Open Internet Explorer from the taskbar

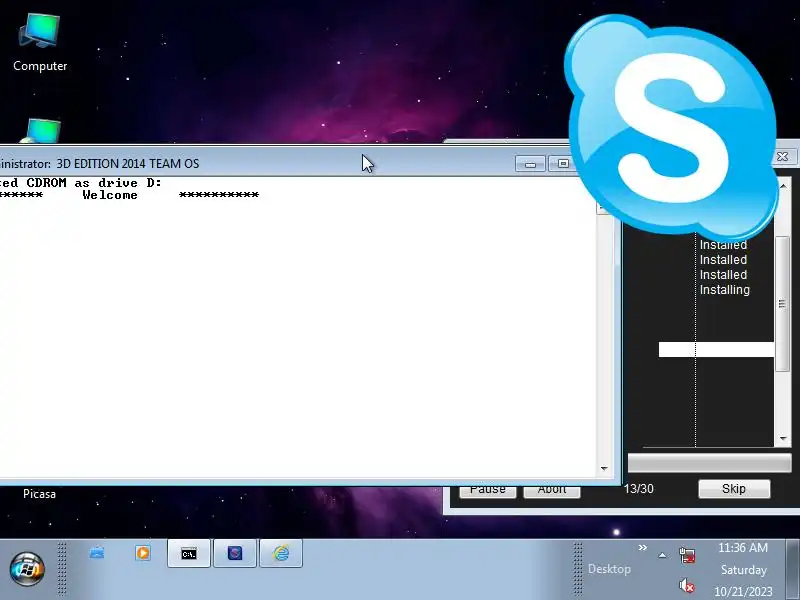[x=281, y=554]
